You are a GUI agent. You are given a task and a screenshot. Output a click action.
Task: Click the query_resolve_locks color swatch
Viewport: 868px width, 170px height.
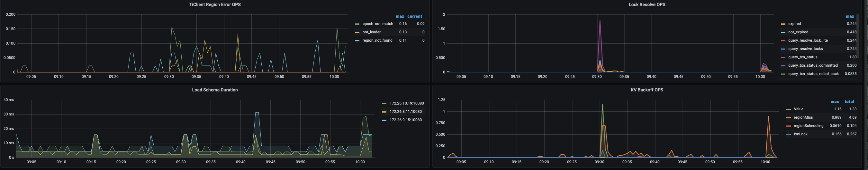click(783, 49)
